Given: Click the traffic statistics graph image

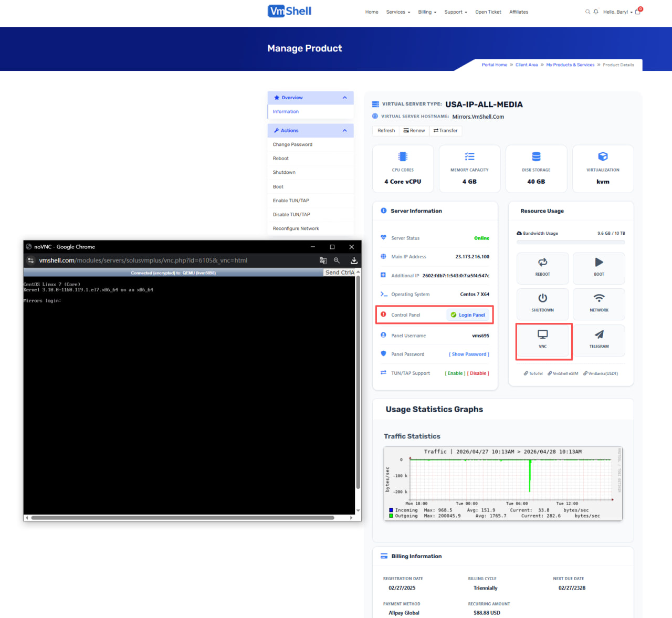Looking at the screenshot, I should 503,484.
